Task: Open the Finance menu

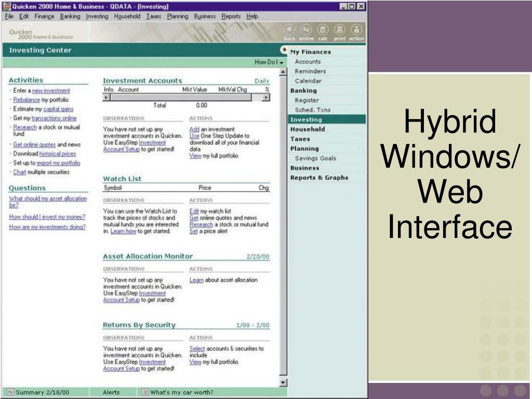Action: pos(44,16)
